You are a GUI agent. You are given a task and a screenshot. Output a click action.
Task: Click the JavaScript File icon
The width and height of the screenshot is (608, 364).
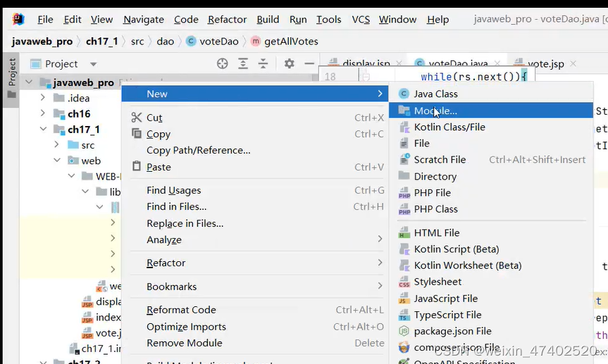[x=404, y=299]
